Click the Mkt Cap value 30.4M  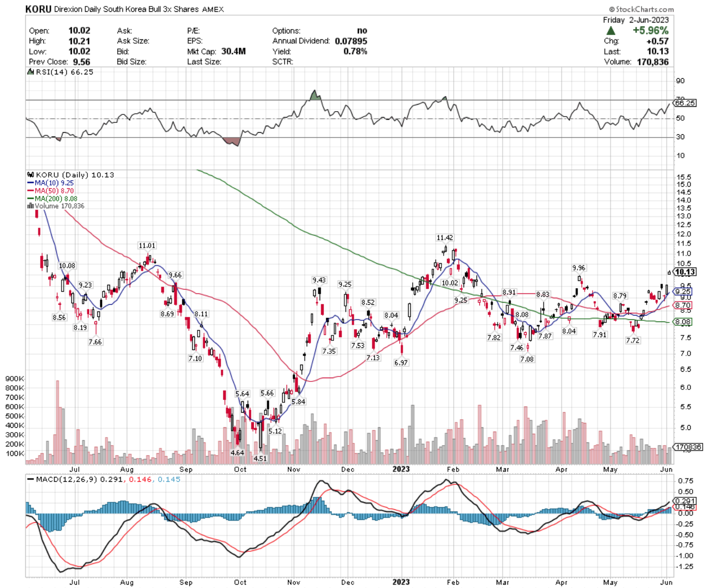[x=233, y=51]
